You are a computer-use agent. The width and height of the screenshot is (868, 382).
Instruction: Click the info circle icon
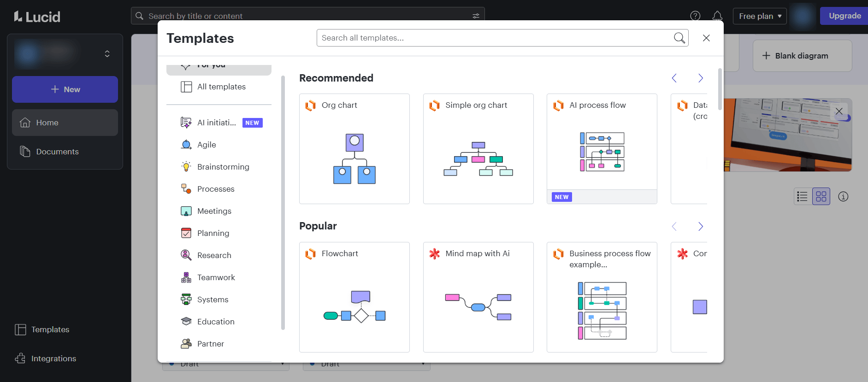click(x=843, y=197)
